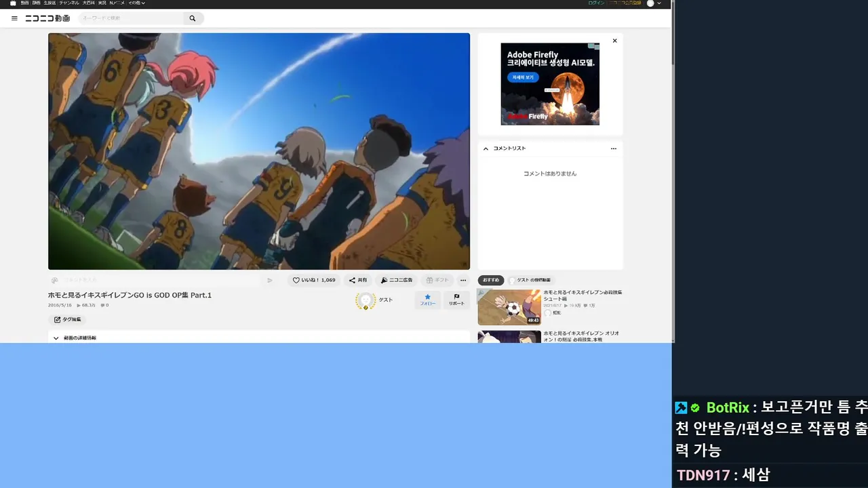Select the おすすめ tab
Viewport: 868px width, 488px height.
[x=491, y=280]
